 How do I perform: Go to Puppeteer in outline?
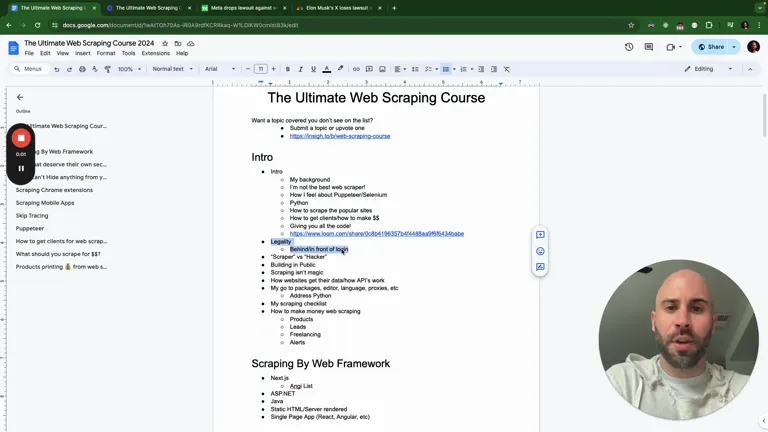pyautogui.click(x=30, y=228)
